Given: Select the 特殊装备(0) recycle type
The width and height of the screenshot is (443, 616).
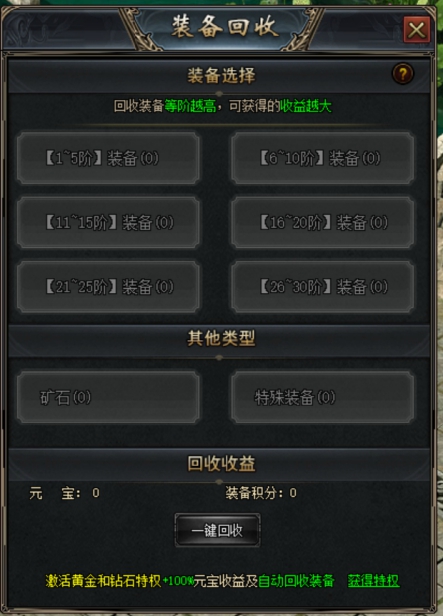Looking at the screenshot, I should coord(322,398).
